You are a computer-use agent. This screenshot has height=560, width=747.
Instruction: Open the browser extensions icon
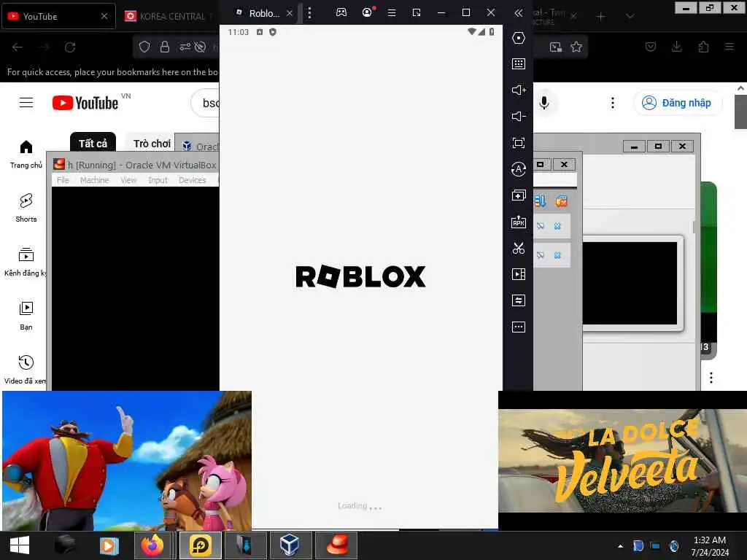tap(703, 47)
